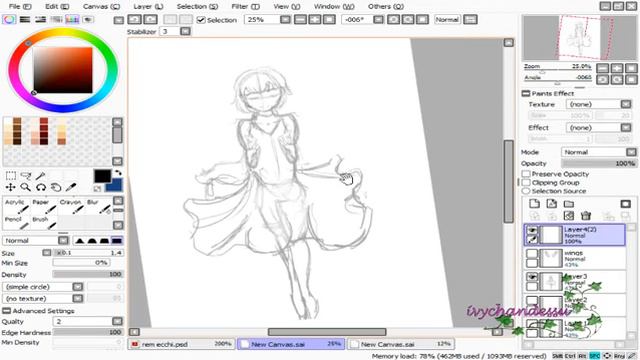Delete the layer with trash icon
Image resolution: width=640 pixels, height=360 pixels.
pyautogui.click(x=586, y=216)
